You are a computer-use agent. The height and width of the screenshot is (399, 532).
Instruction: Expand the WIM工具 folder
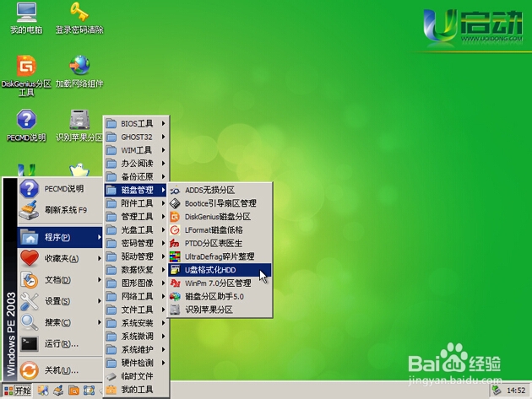click(136, 150)
